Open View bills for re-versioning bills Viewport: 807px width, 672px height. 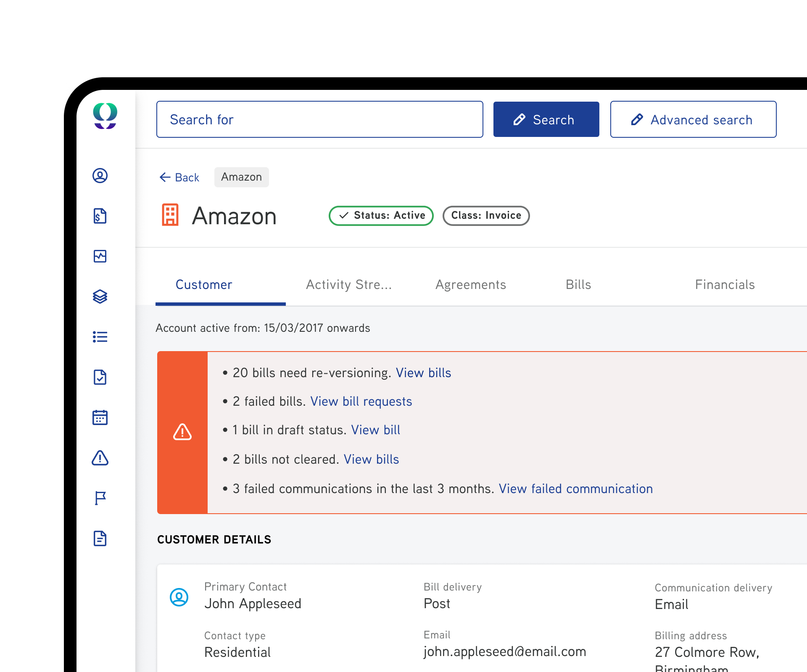tap(424, 373)
